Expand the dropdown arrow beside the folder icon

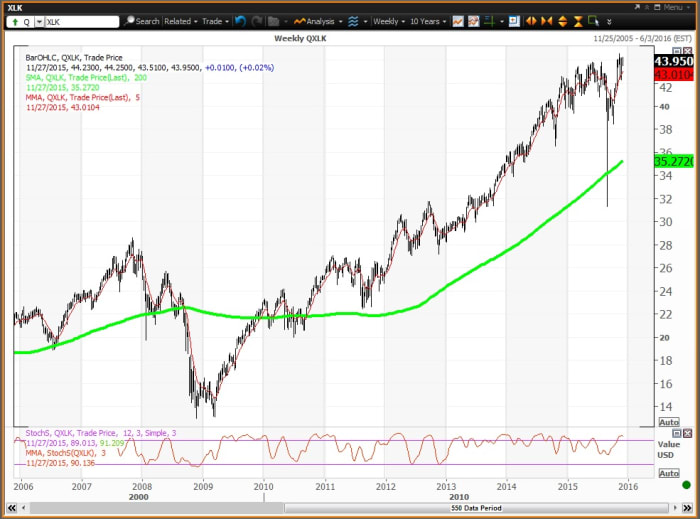point(286,21)
